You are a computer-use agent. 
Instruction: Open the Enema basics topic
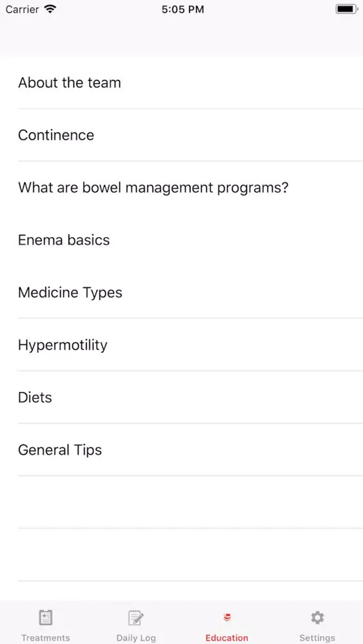pos(181,240)
